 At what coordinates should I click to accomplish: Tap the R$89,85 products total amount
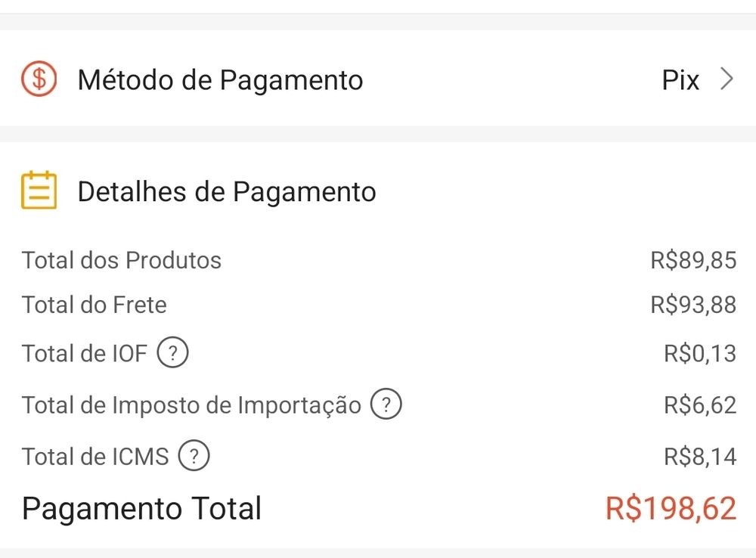[x=692, y=260]
